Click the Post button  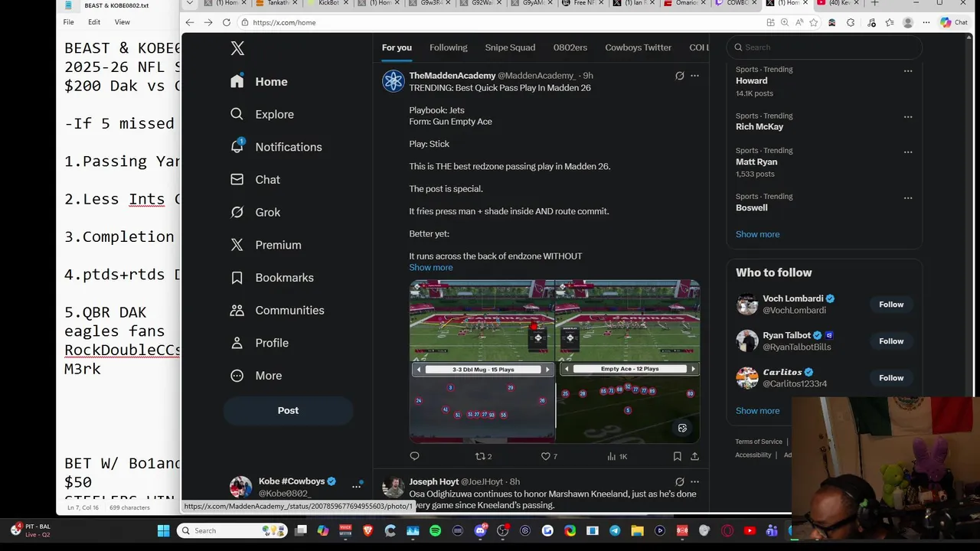288,411
